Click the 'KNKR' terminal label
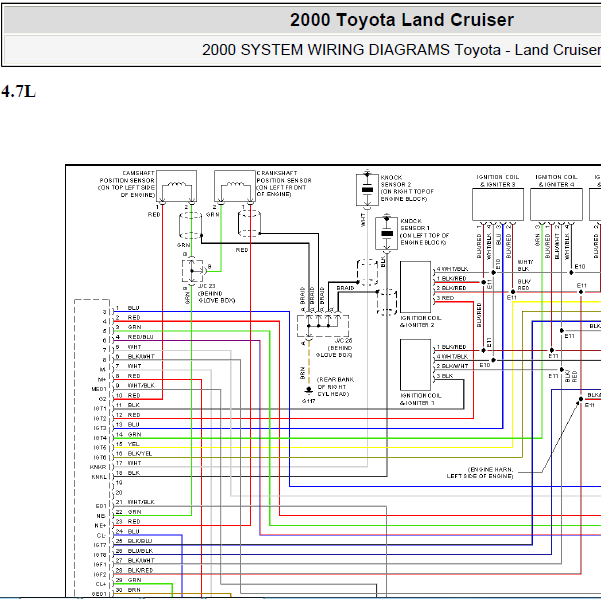 [98, 467]
